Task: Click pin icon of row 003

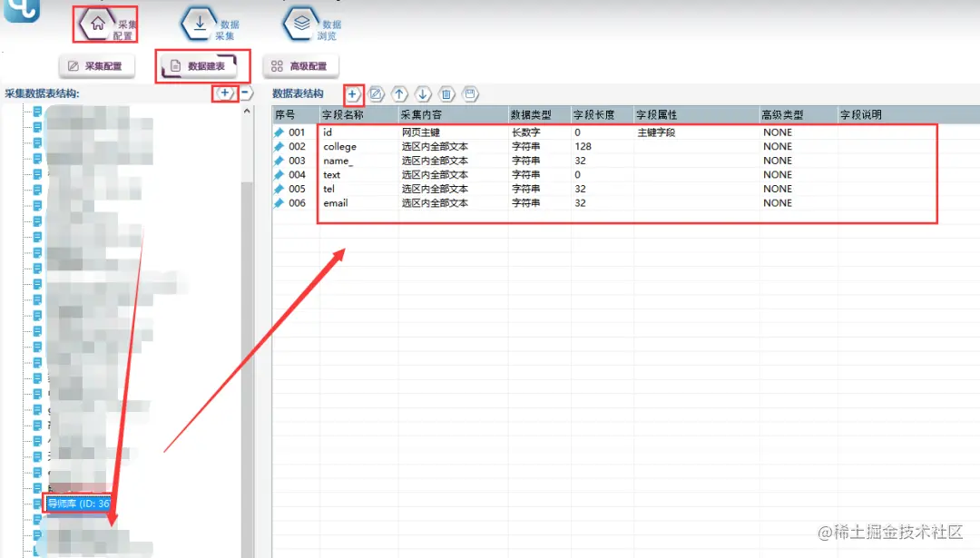Action: click(x=279, y=161)
